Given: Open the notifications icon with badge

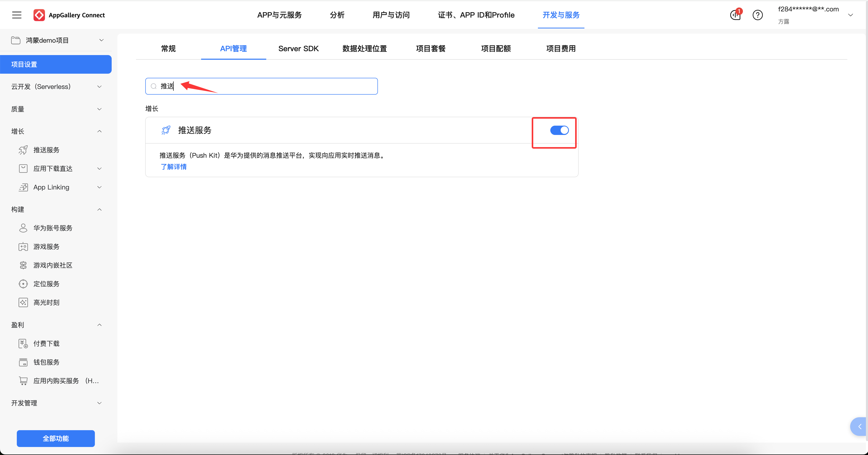Looking at the screenshot, I should click(x=735, y=15).
